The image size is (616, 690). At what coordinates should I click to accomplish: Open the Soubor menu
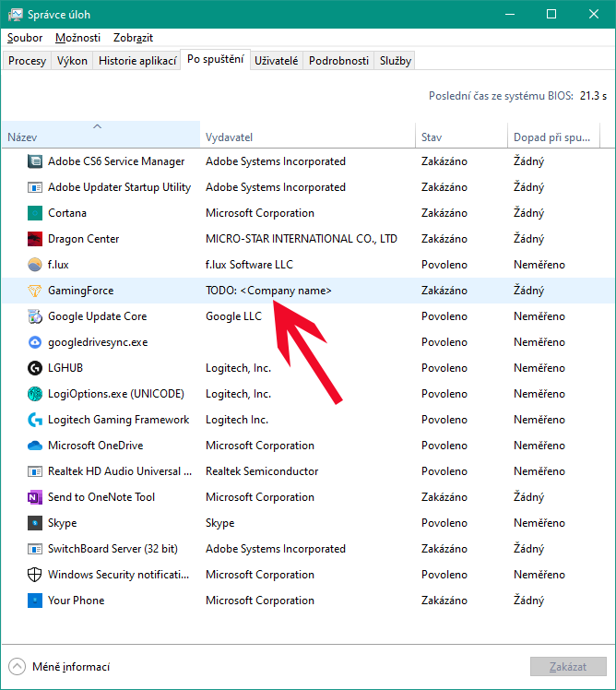tap(25, 38)
